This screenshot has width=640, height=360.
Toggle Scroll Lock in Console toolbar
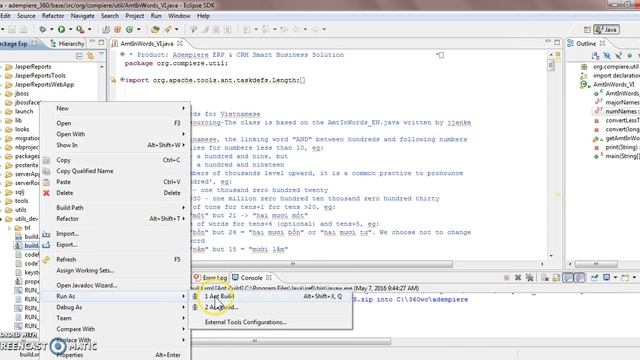556,278
